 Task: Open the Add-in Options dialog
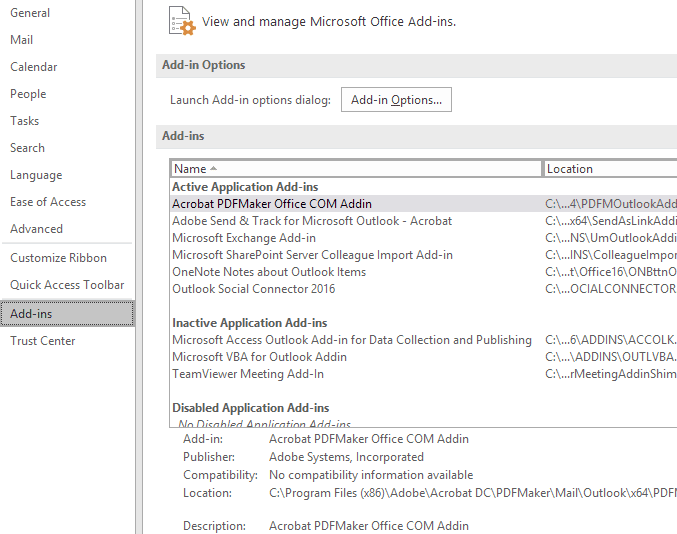[397, 100]
